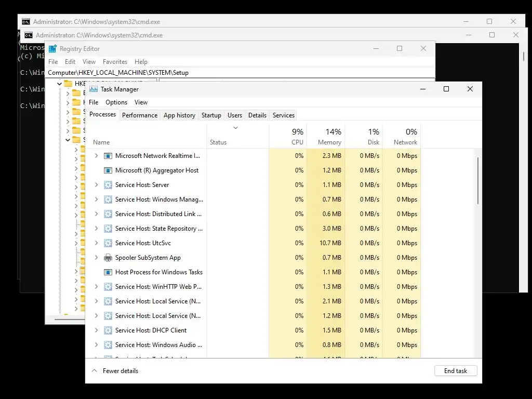Click the Microsoft Network Realtime process icon
Viewport: 532px width, 399px height.
pyautogui.click(x=108, y=156)
